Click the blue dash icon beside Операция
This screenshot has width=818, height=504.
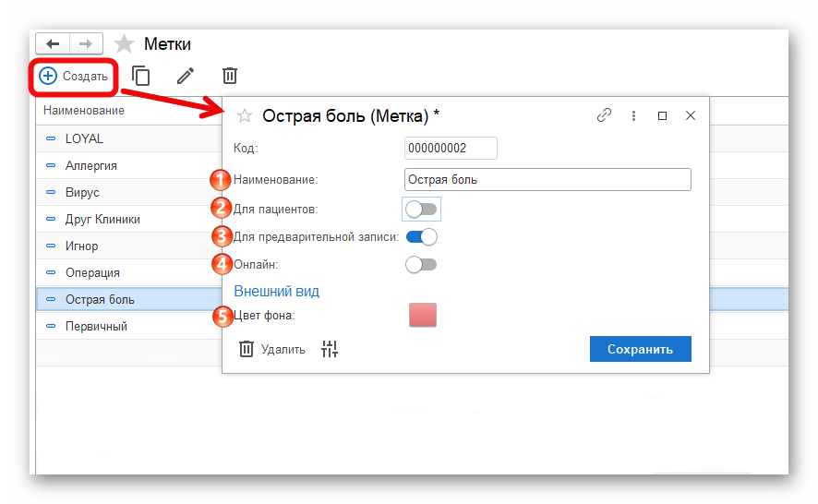pyautogui.click(x=51, y=272)
